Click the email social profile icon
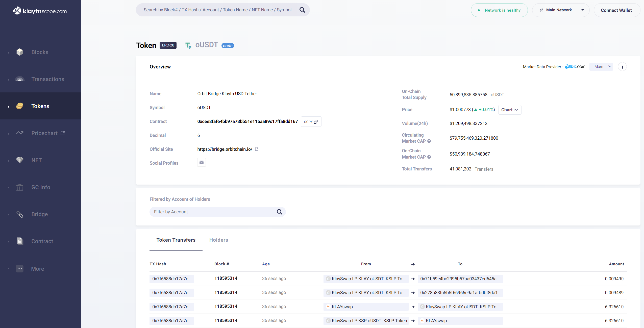Viewport: 644px width, 328px height. point(201,162)
